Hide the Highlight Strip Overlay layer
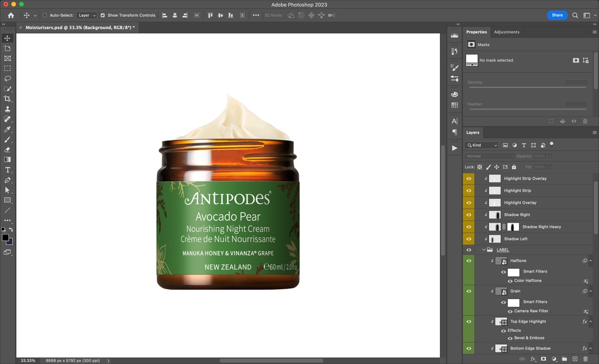Screen dimensions: 599x364 coord(469,178)
